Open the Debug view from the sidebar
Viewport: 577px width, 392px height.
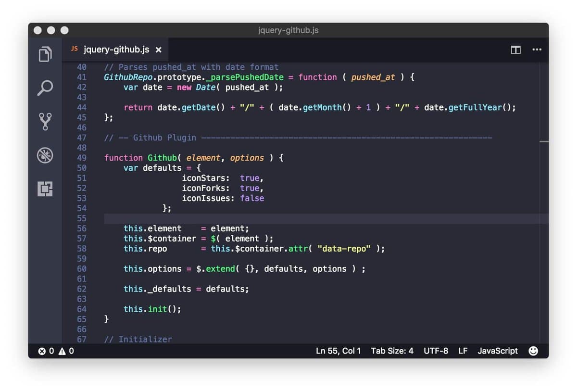pos(45,156)
